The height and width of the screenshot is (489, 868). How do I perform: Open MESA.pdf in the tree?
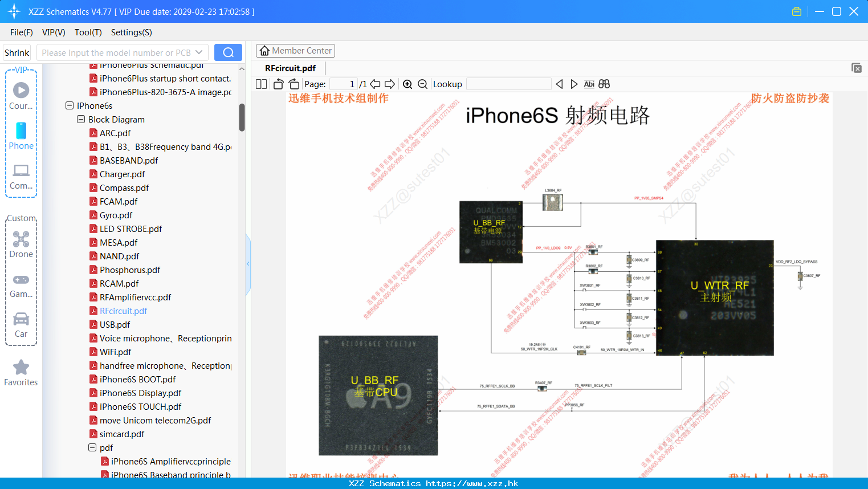119,242
